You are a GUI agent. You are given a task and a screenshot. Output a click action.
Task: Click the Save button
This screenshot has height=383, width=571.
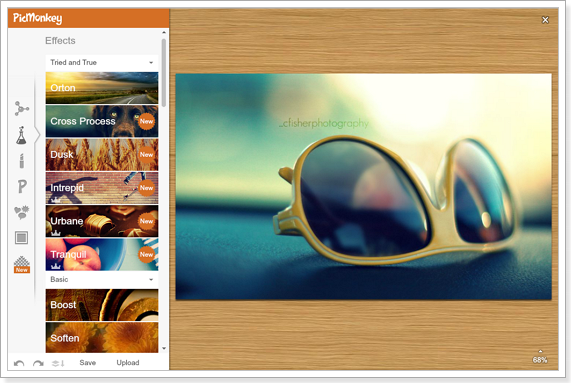pyautogui.click(x=88, y=363)
